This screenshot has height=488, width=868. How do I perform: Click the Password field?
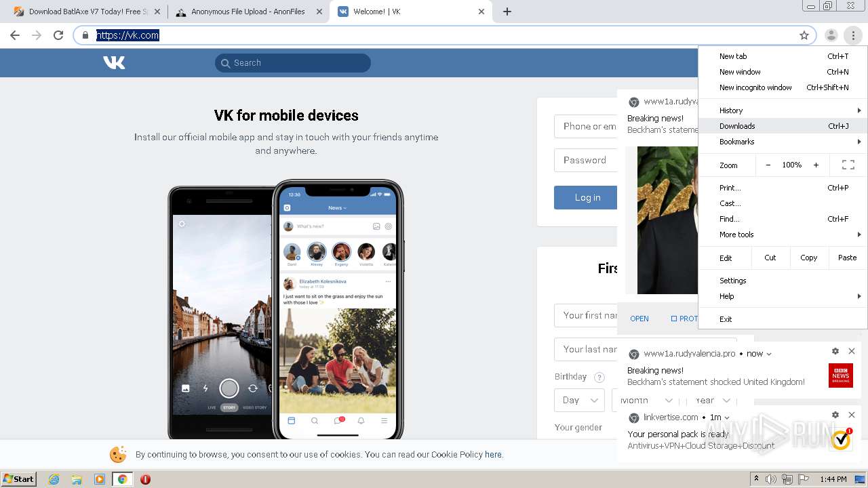click(586, 160)
